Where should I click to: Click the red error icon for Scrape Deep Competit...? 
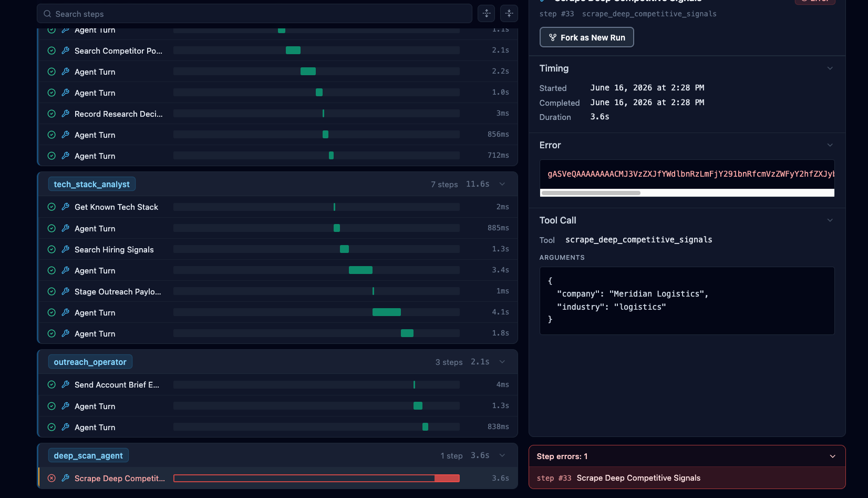click(x=51, y=478)
